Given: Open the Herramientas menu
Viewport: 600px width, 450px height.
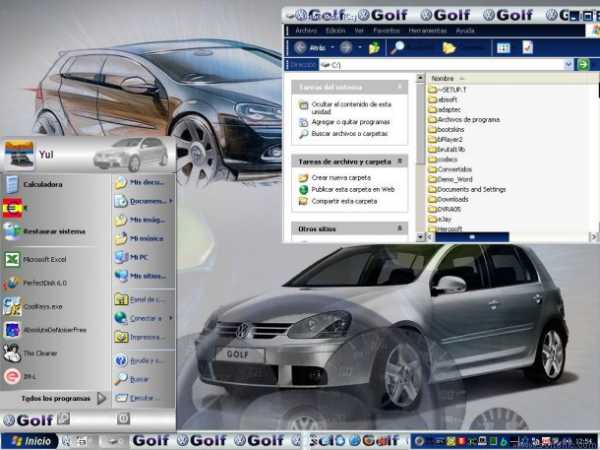Looking at the screenshot, I should click(x=427, y=30).
